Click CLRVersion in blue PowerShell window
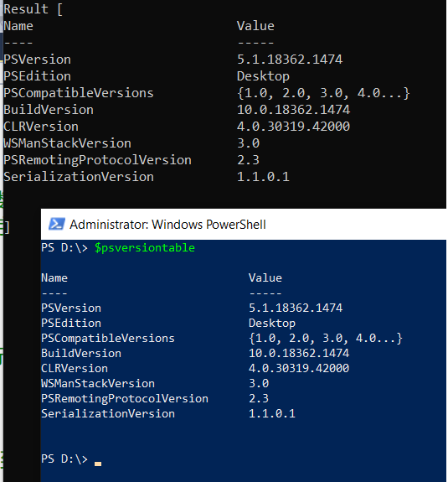 [x=75, y=368]
